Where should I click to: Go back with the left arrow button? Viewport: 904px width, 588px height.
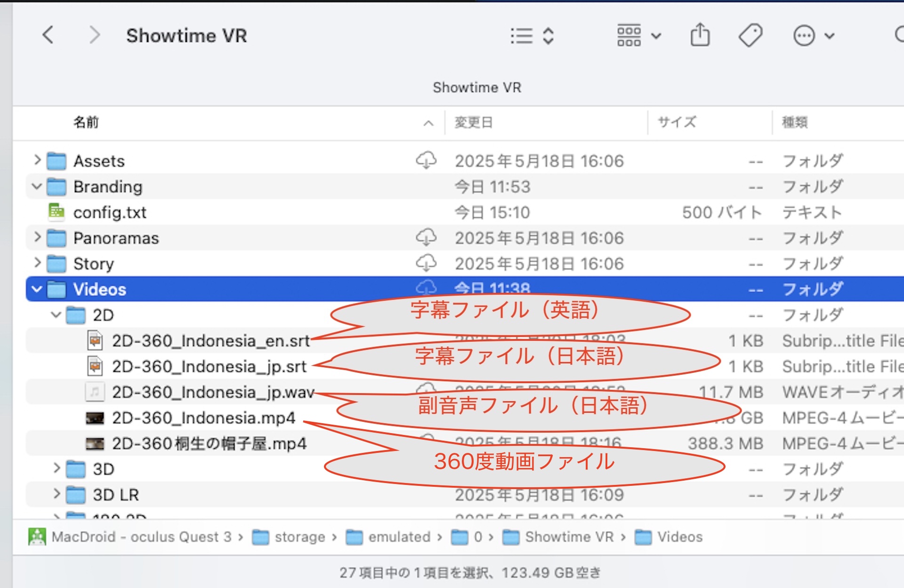coord(48,35)
